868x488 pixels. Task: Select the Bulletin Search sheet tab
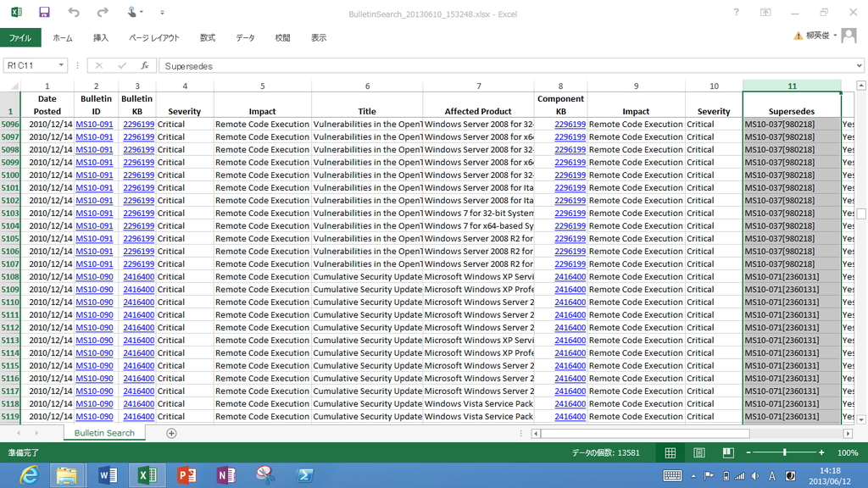coord(103,433)
